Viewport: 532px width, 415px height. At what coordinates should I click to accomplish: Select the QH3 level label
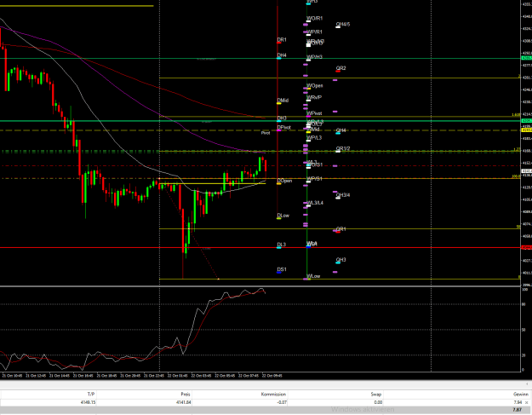(x=340, y=260)
